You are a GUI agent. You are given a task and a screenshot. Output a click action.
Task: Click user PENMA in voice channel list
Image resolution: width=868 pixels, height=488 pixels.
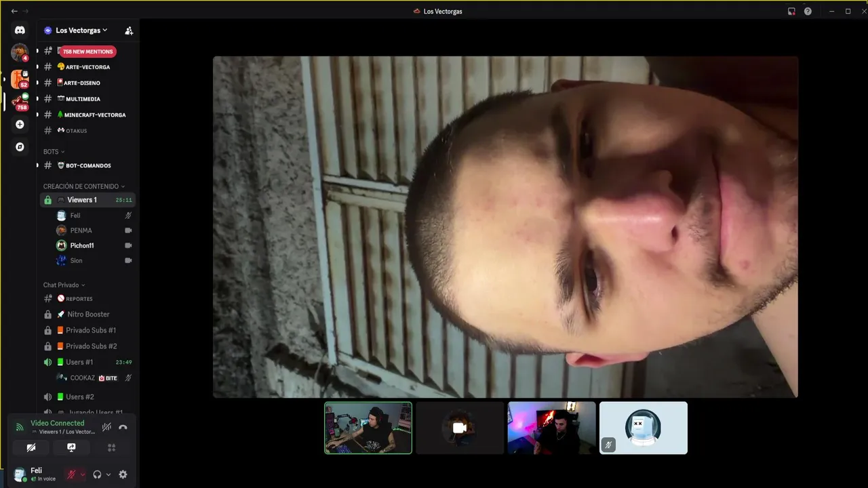[81, 230]
